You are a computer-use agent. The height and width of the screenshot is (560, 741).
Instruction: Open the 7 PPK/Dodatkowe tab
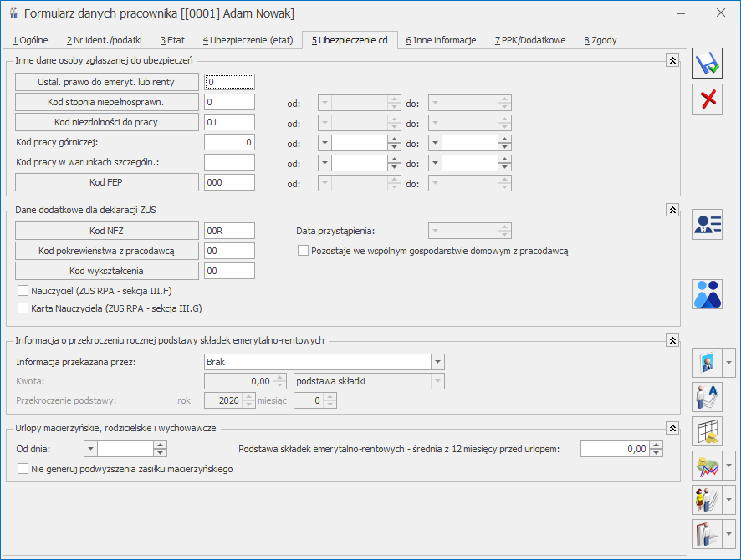coord(529,40)
